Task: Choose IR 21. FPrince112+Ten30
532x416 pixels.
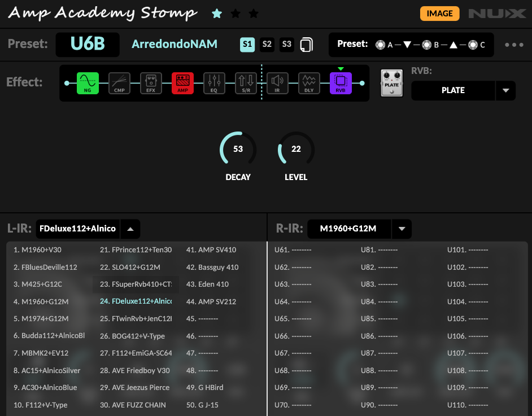Action: click(x=136, y=250)
